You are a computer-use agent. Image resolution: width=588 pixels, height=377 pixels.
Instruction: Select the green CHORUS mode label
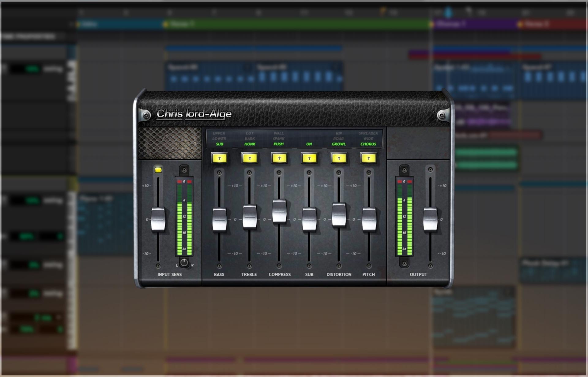pyautogui.click(x=368, y=144)
